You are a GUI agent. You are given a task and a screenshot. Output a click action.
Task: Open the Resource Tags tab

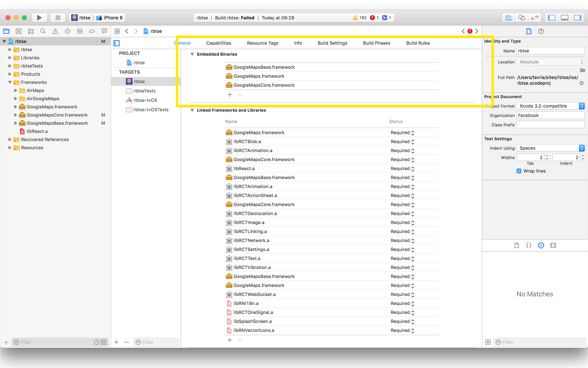(263, 43)
